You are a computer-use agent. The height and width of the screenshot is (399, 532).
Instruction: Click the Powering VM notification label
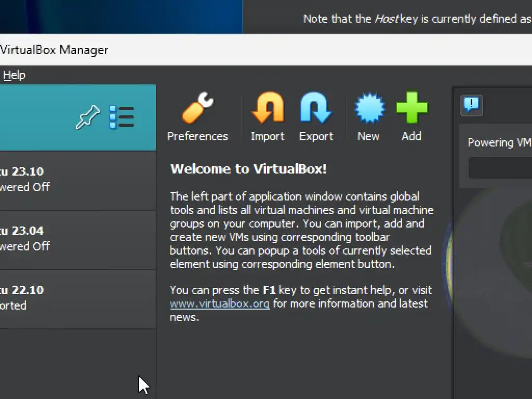(x=500, y=142)
